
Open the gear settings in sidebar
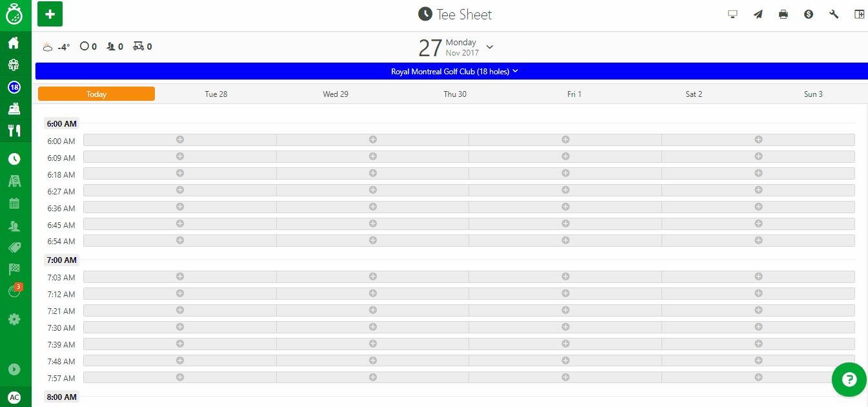coord(14,318)
